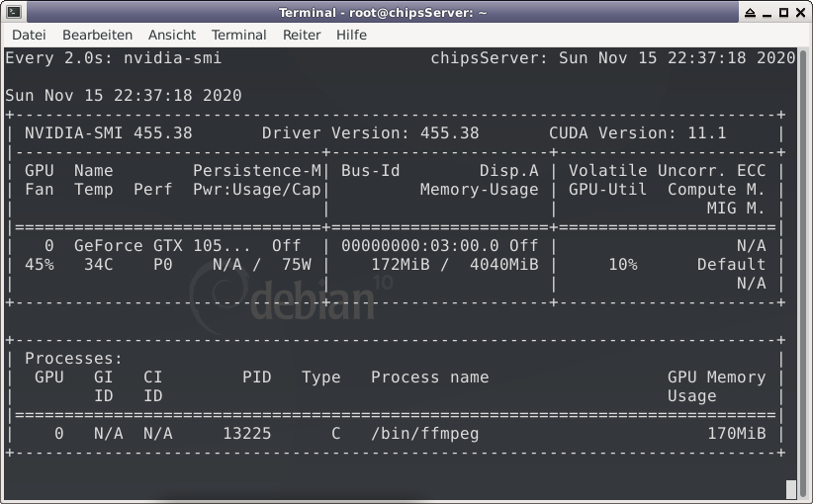Click the process memory usage '170MiB'
The height and width of the screenshot is (504, 813).
click(736, 434)
